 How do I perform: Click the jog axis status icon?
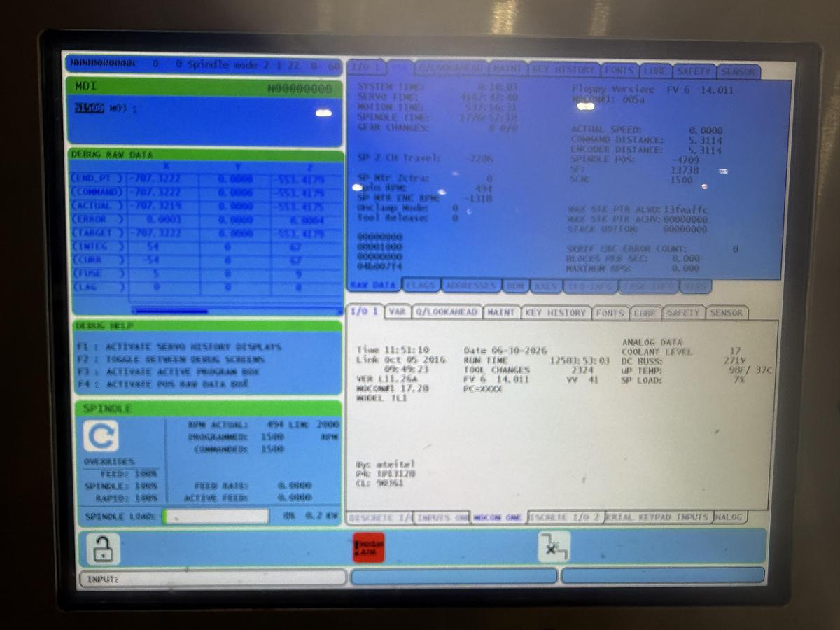click(554, 547)
